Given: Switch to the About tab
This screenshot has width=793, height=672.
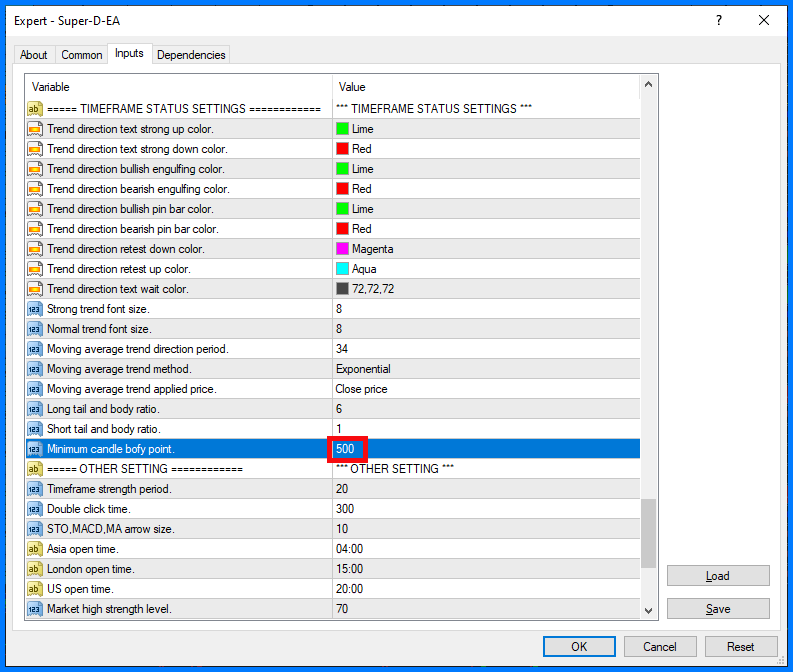Looking at the screenshot, I should (33, 55).
